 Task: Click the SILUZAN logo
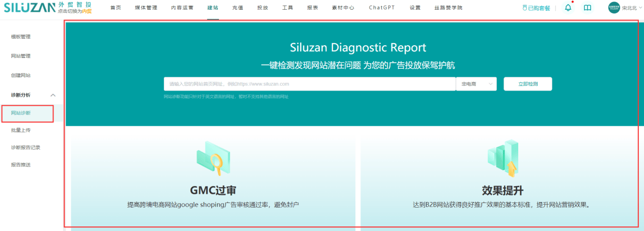click(29, 8)
